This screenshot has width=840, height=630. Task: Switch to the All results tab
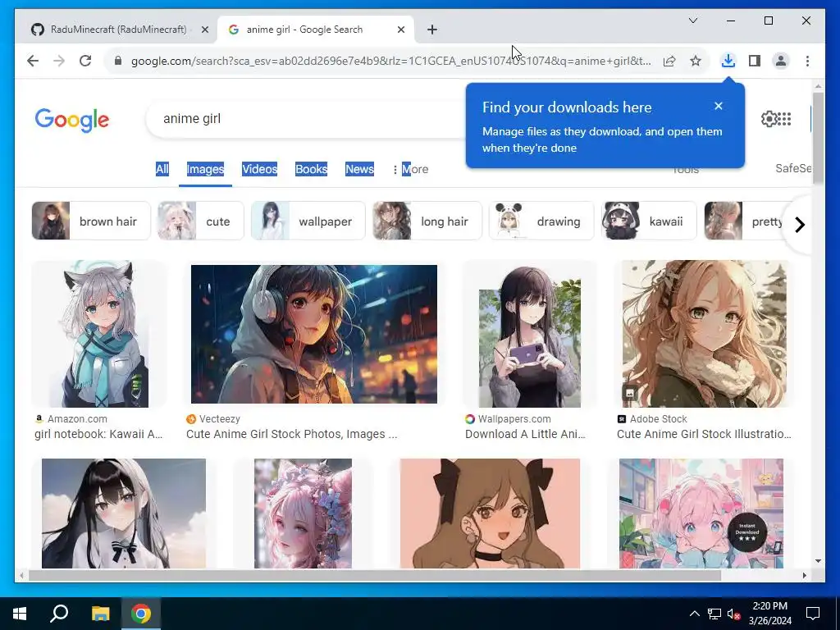pyautogui.click(x=162, y=169)
